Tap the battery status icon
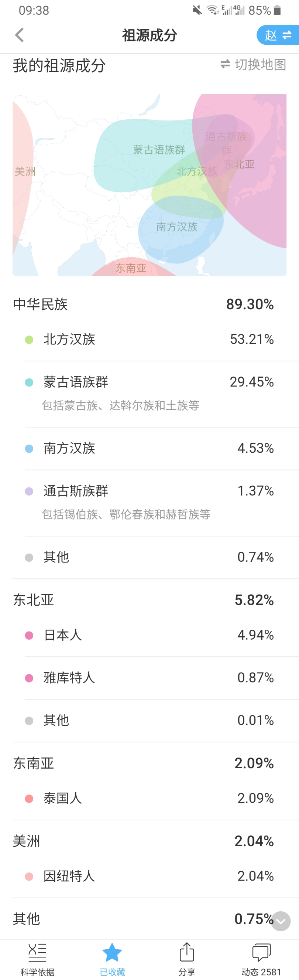 (277, 10)
